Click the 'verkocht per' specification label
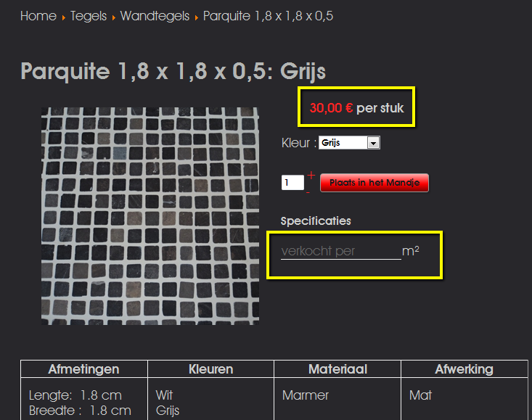This screenshot has height=420, width=532. coord(318,251)
